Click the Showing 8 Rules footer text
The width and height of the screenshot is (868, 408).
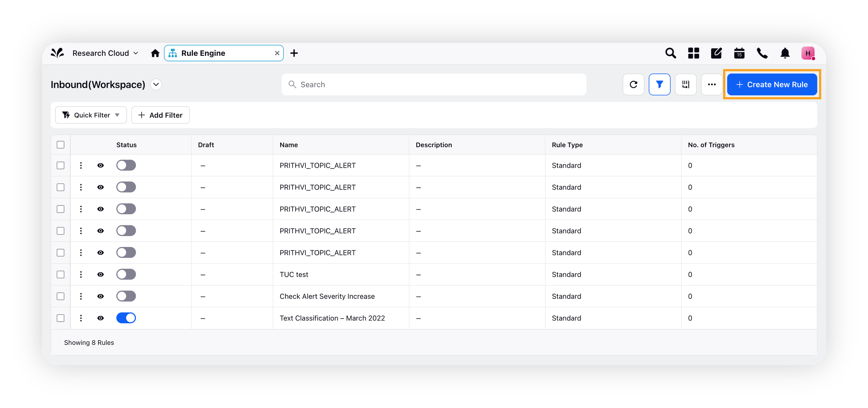point(89,342)
